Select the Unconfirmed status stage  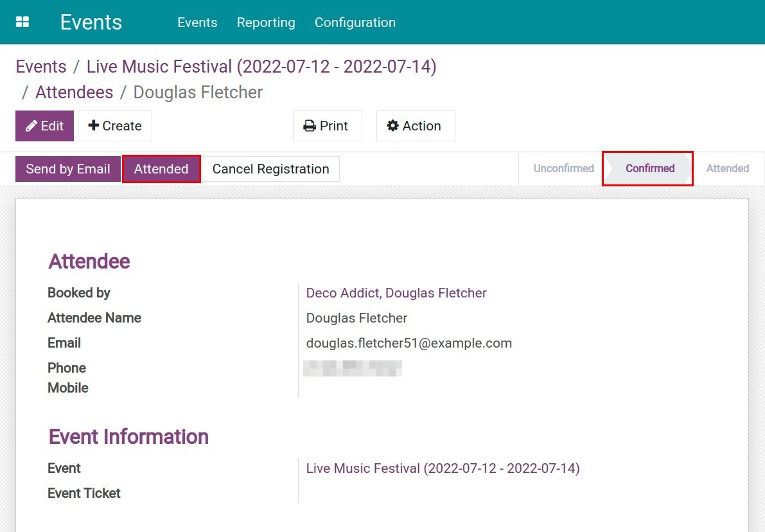(x=563, y=168)
